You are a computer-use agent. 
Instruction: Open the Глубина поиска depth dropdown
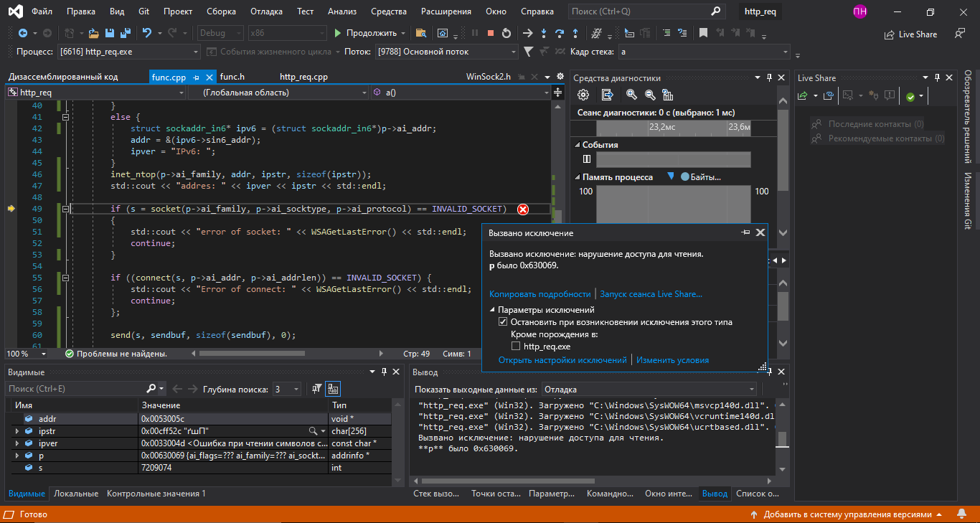pyautogui.click(x=286, y=389)
